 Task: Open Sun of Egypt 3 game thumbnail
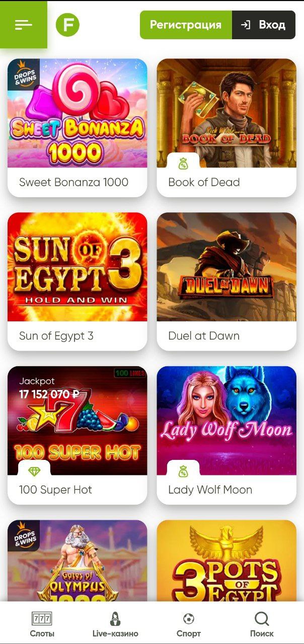tap(78, 267)
